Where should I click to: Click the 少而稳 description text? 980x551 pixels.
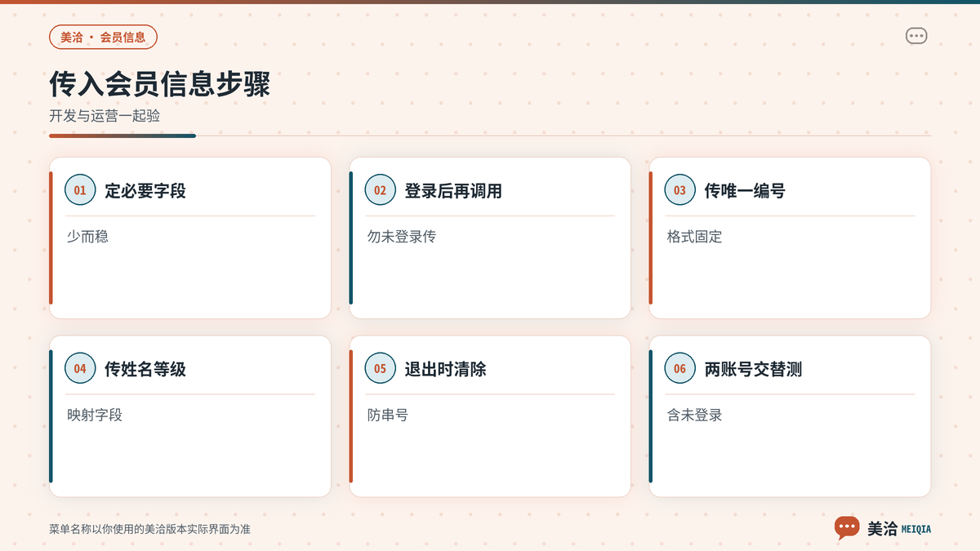[x=87, y=237]
